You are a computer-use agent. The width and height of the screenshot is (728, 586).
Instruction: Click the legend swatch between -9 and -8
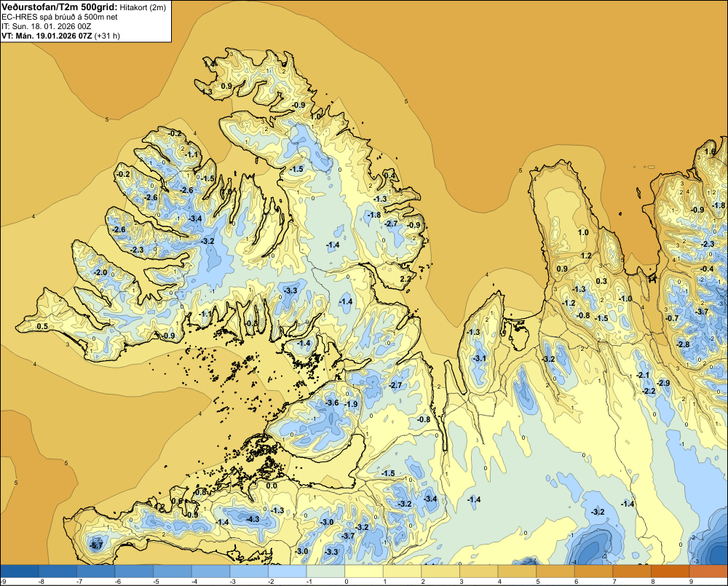click(x=20, y=571)
